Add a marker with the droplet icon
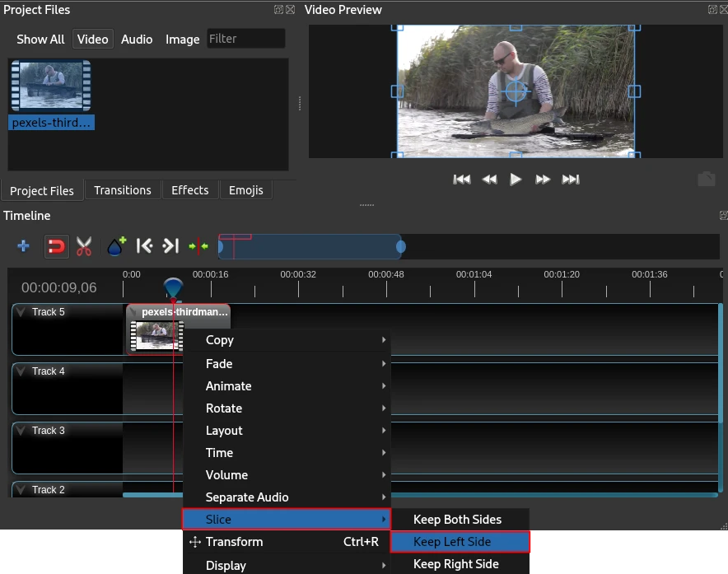The height and width of the screenshot is (574, 728). click(116, 246)
